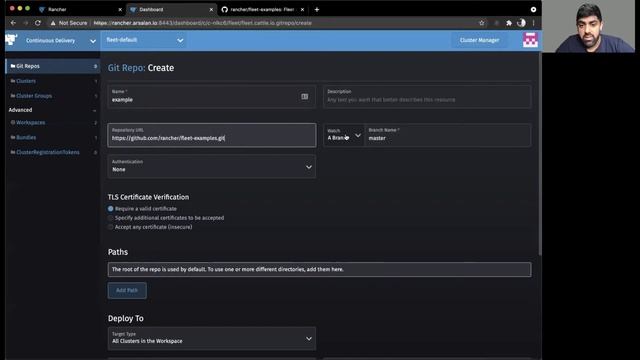Click the Repository URL field
Screen dimensions: 640x360
211,135
